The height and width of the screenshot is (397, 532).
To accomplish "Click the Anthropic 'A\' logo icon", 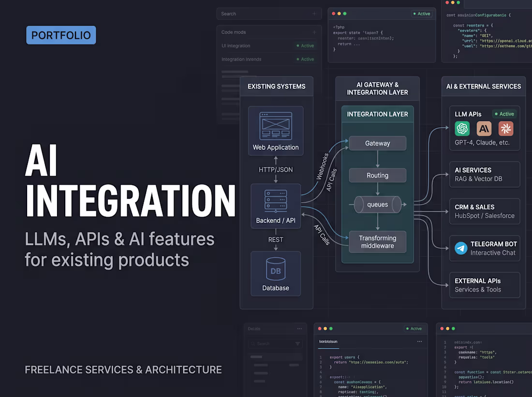I will coord(484,129).
